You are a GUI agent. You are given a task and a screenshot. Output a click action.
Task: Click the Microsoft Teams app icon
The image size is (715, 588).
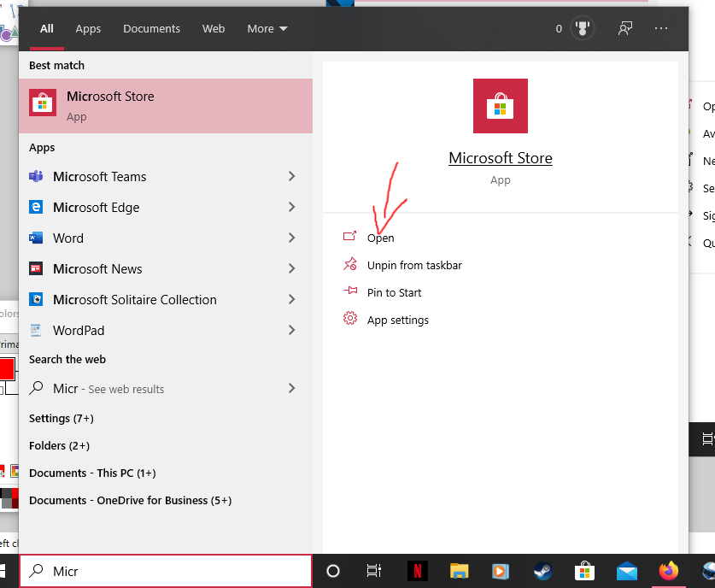click(36, 176)
